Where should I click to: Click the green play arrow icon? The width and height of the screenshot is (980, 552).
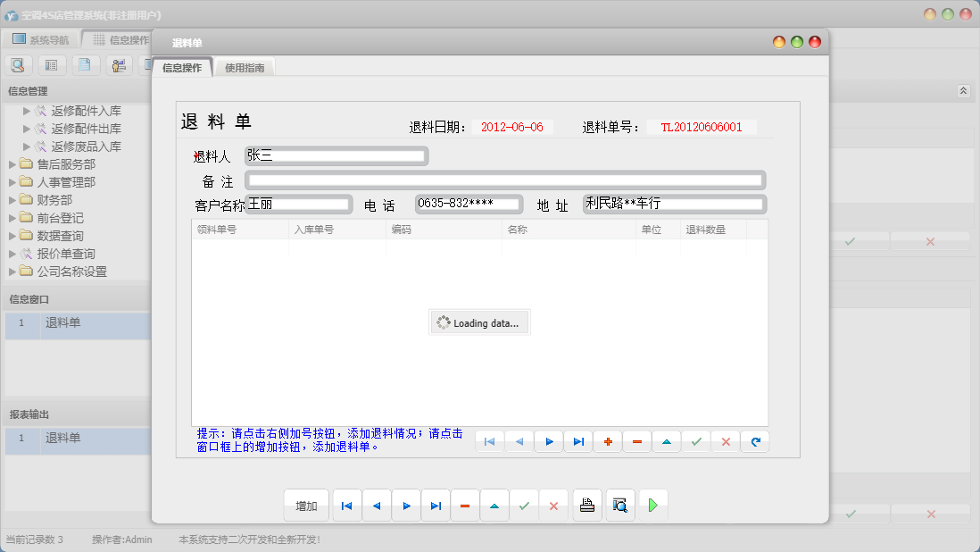[x=652, y=506]
